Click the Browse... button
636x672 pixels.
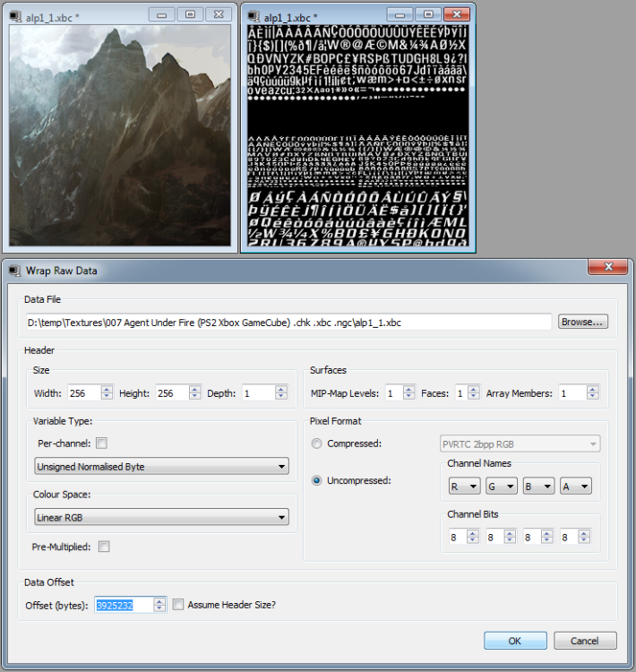(583, 322)
